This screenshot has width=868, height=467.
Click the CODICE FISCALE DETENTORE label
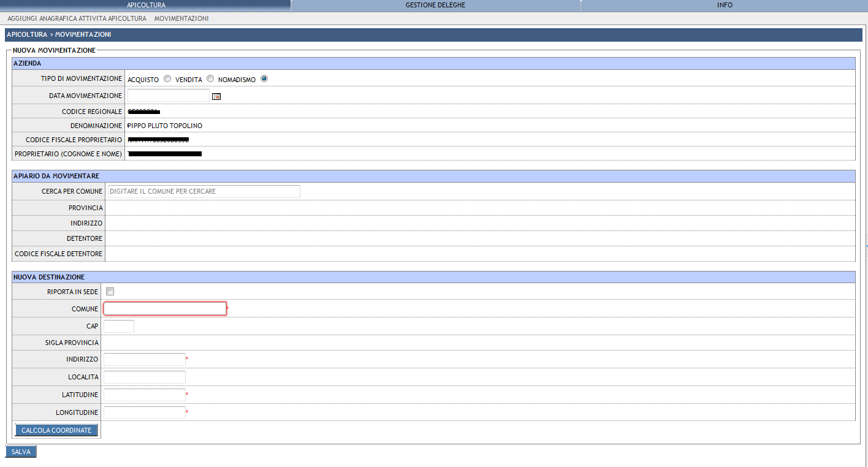coord(58,254)
